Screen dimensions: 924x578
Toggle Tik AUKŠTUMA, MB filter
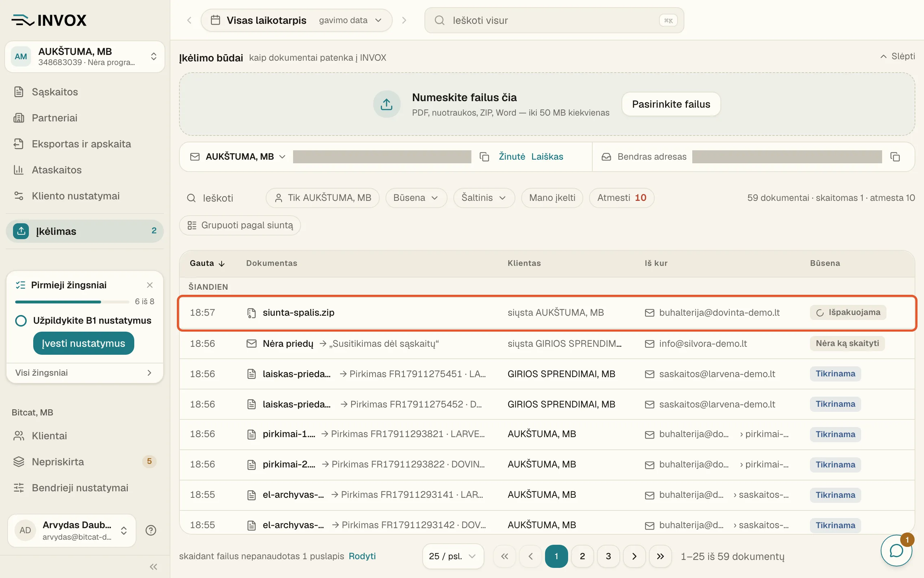pyautogui.click(x=323, y=198)
